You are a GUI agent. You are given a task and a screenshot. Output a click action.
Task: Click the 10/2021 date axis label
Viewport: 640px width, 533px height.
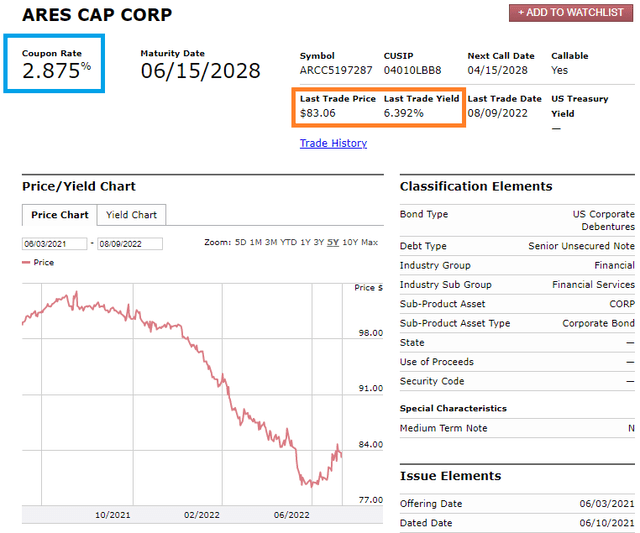tap(113, 515)
